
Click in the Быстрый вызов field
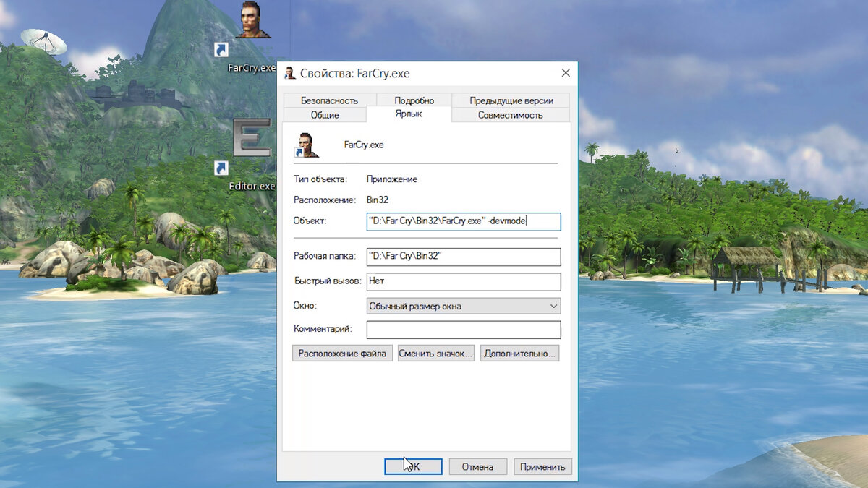(x=464, y=281)
